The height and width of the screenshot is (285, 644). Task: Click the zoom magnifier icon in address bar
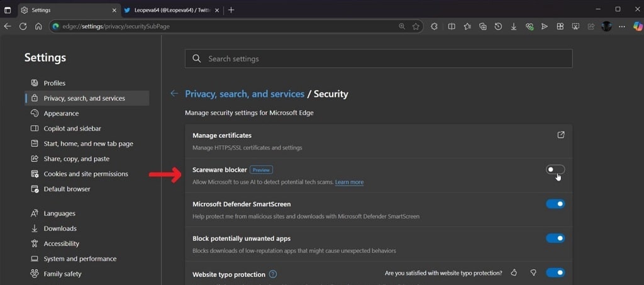point(402,26)
